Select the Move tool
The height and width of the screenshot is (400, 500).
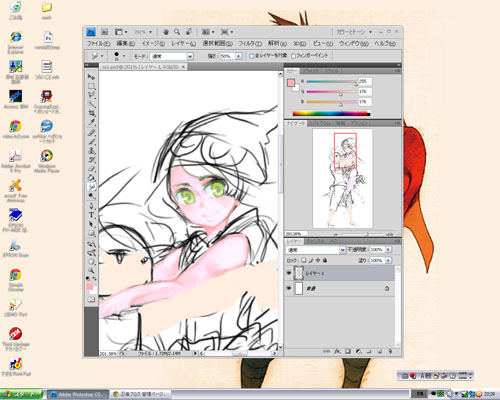pyautogui.click(x=91, y=77)
